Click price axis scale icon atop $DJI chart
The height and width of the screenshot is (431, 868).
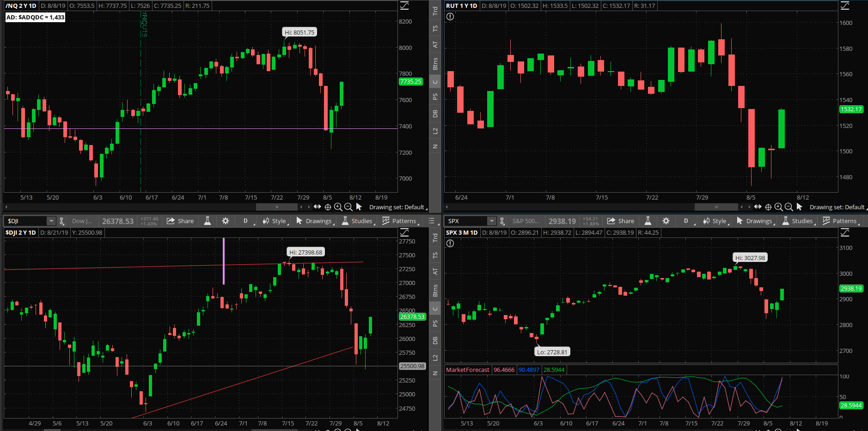coord(404,232)
